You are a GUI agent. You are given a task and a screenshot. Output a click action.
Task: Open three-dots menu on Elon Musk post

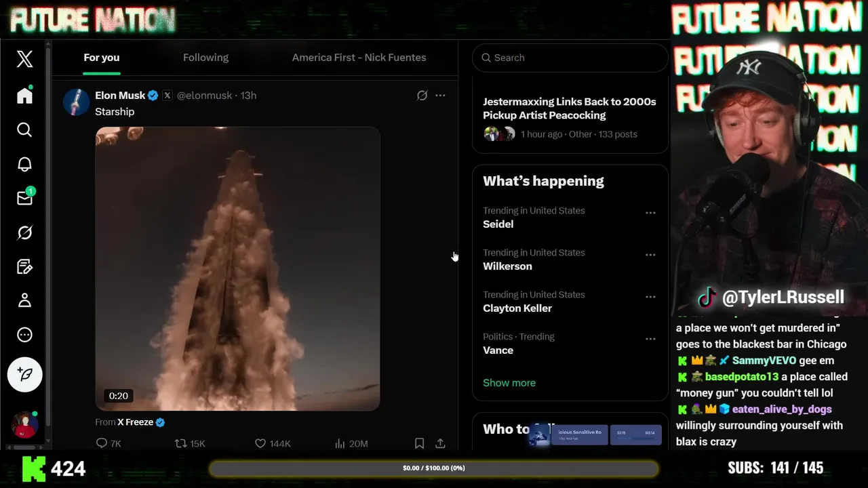440,96
